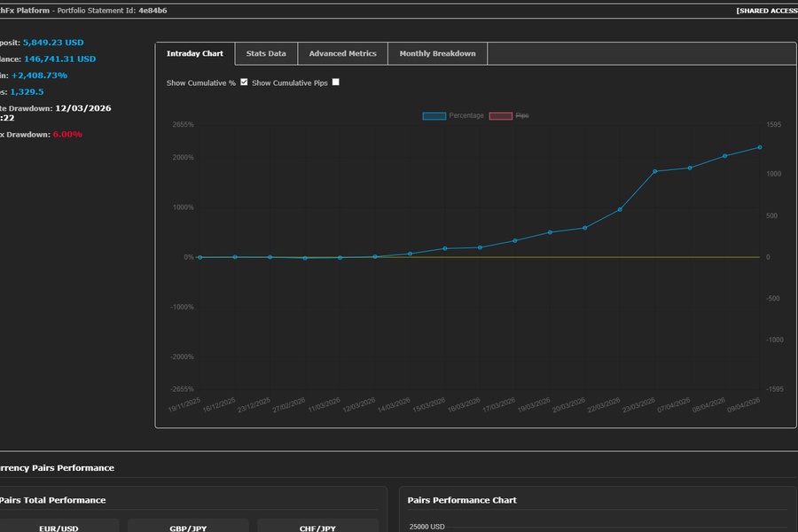Select the GBP/JPY pair card
This screenshot has height=532, width=798.
coord(188,527)
